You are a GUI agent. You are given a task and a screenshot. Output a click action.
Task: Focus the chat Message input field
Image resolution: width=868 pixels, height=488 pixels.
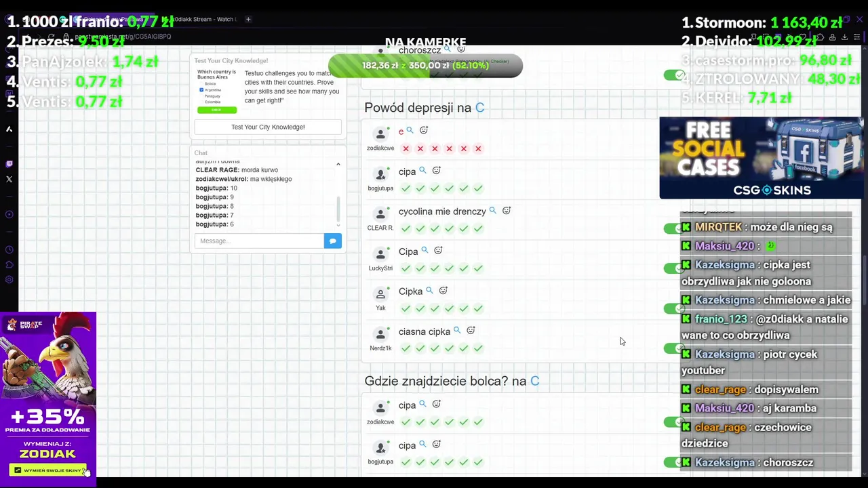[x=259, y=241]
